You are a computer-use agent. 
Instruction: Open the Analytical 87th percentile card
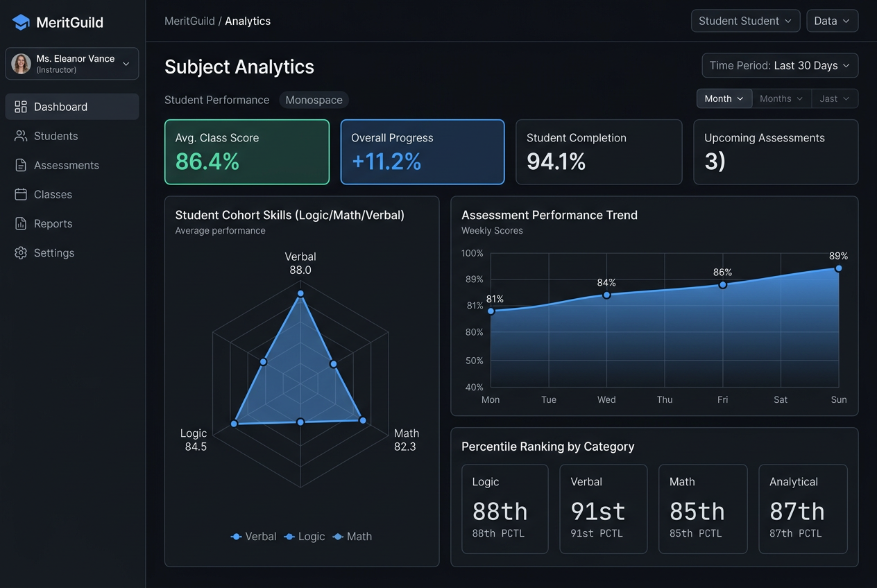click(803, 509)
